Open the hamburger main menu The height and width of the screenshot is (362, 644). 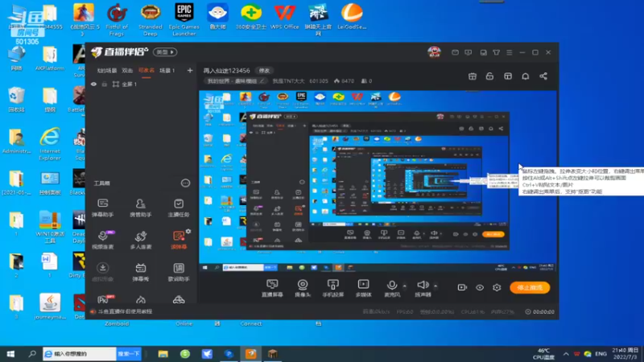tap(510, 52)
